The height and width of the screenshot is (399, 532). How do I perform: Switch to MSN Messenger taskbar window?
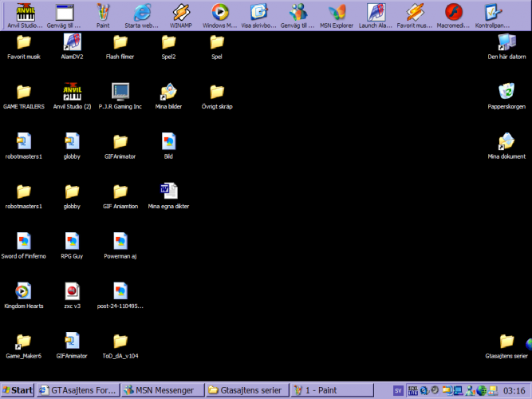click(160, 390)
